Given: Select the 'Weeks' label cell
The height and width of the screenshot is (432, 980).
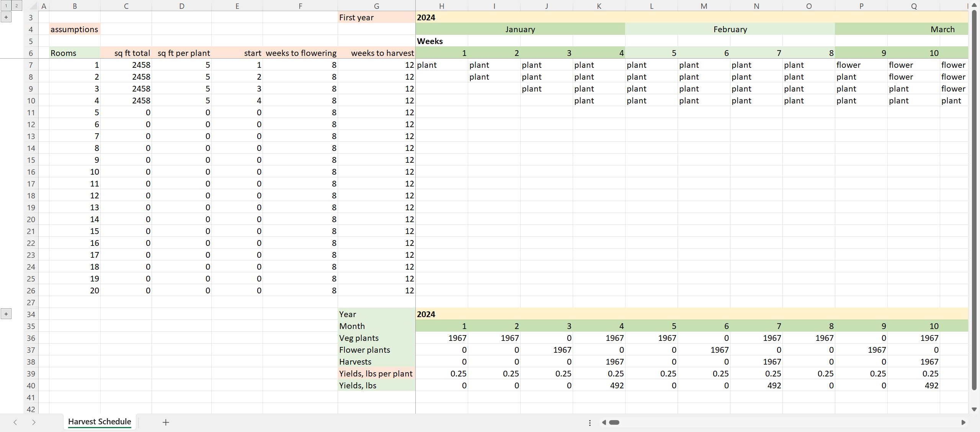Looking at the screenshot, I should (x=441, y=41).
